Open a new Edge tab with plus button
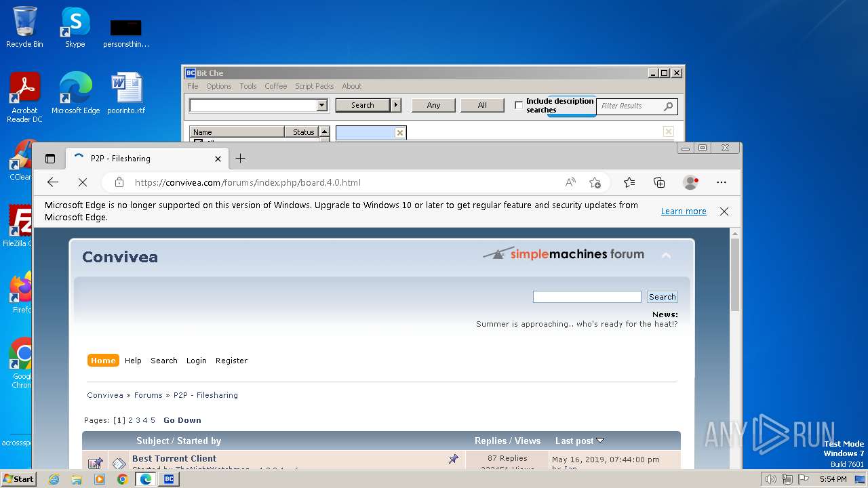 click(240, 159)
